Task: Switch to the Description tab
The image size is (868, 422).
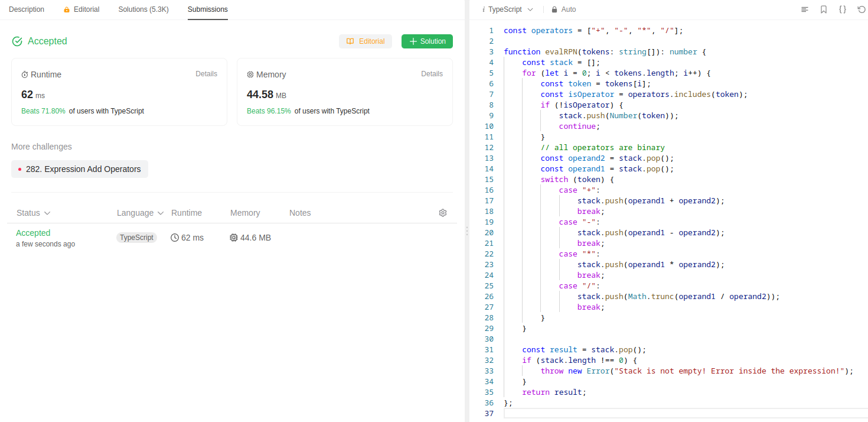Action: tap(27, 9)
